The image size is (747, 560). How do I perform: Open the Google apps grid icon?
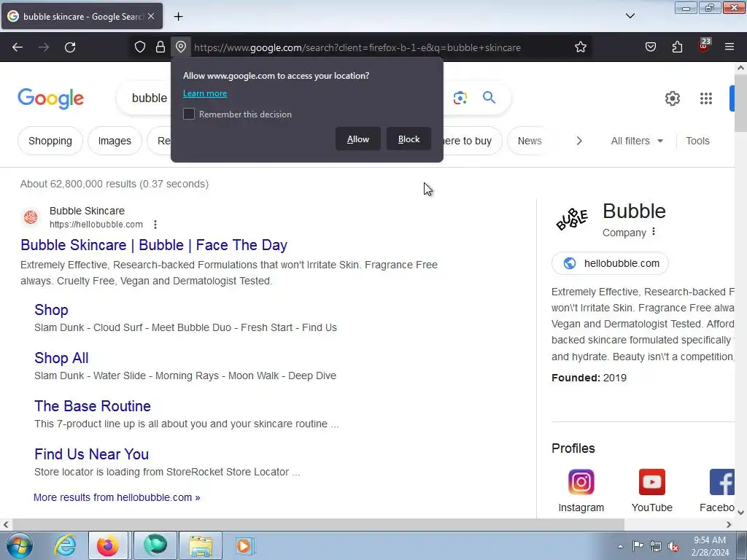coord(706,98)
